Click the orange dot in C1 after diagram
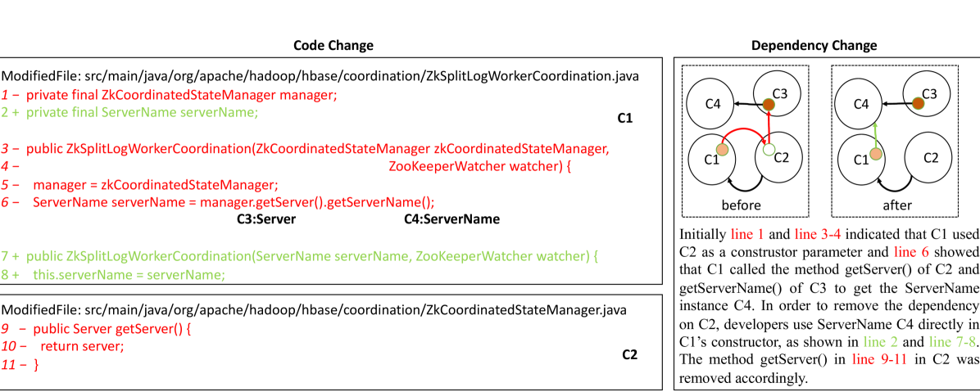 coord(875,154)
